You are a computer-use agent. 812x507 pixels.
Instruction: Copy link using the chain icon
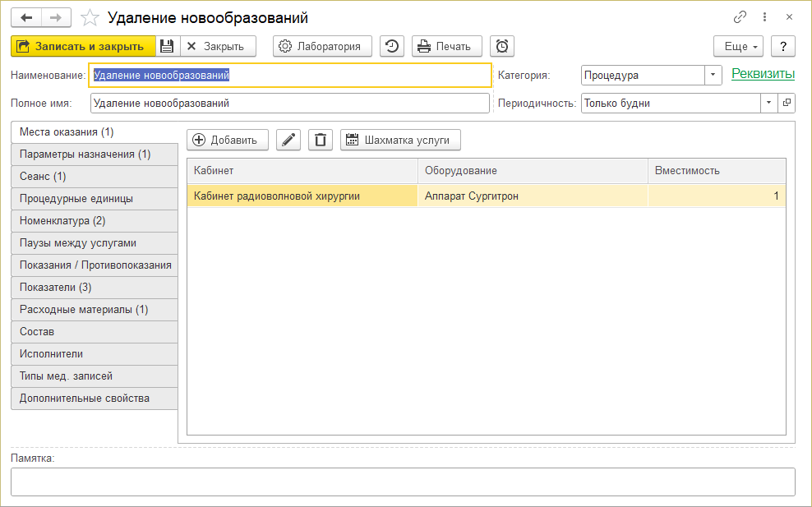(x=740, y=17)
